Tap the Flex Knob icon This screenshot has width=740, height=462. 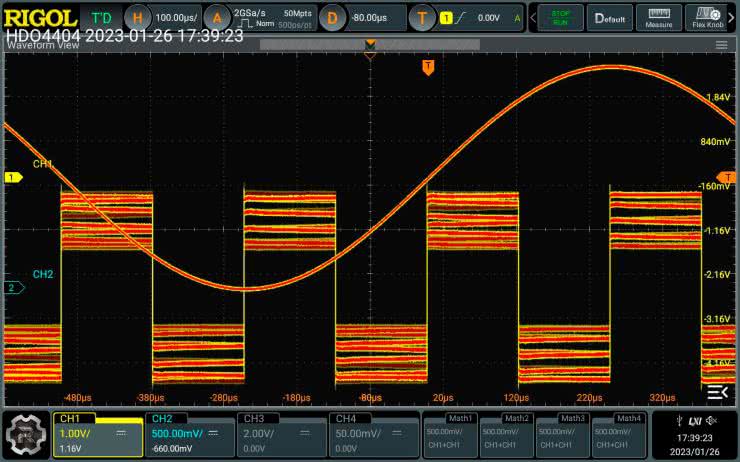pyautogui.click(x=709, y=18)
